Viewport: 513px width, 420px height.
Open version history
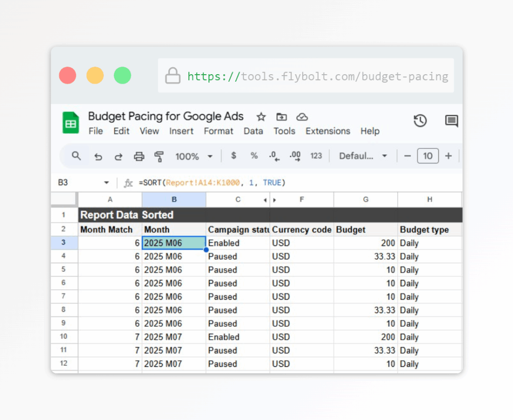tap(420, 121)
